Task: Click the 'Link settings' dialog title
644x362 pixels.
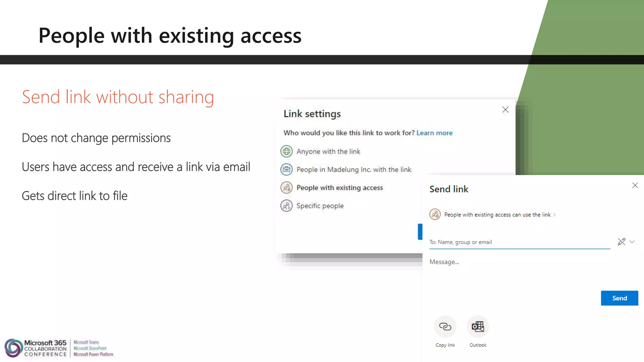Action: [312, 114]
